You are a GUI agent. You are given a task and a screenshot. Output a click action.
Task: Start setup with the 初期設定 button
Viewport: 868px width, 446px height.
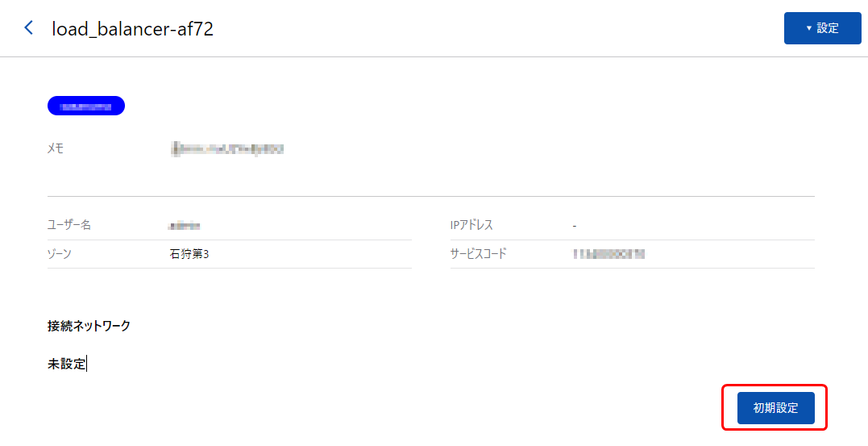775,408
